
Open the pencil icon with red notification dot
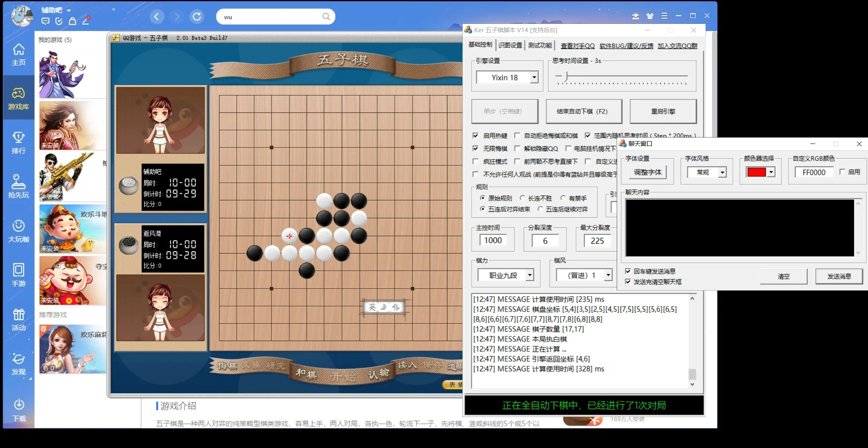(86, 21)
